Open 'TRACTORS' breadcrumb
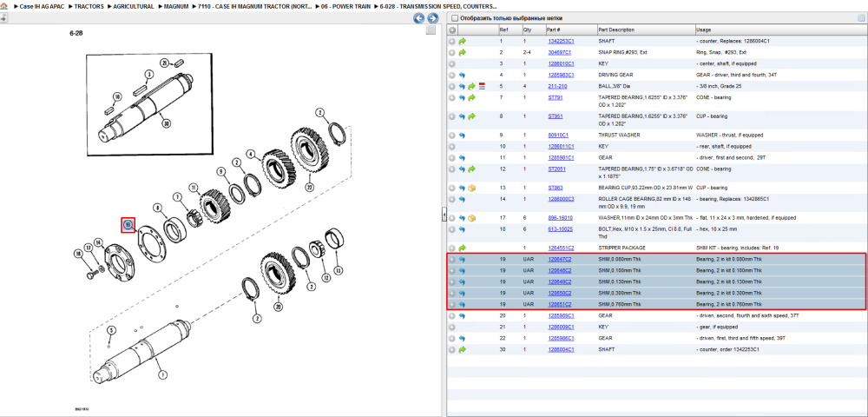The width and height of the screenshot is (868, 417). [88, 7]
